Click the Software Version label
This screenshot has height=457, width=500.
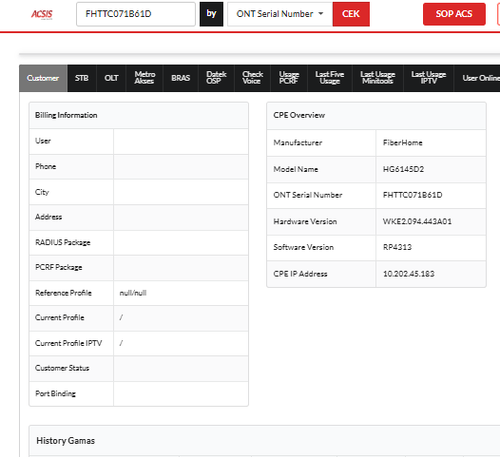[303, 247]
